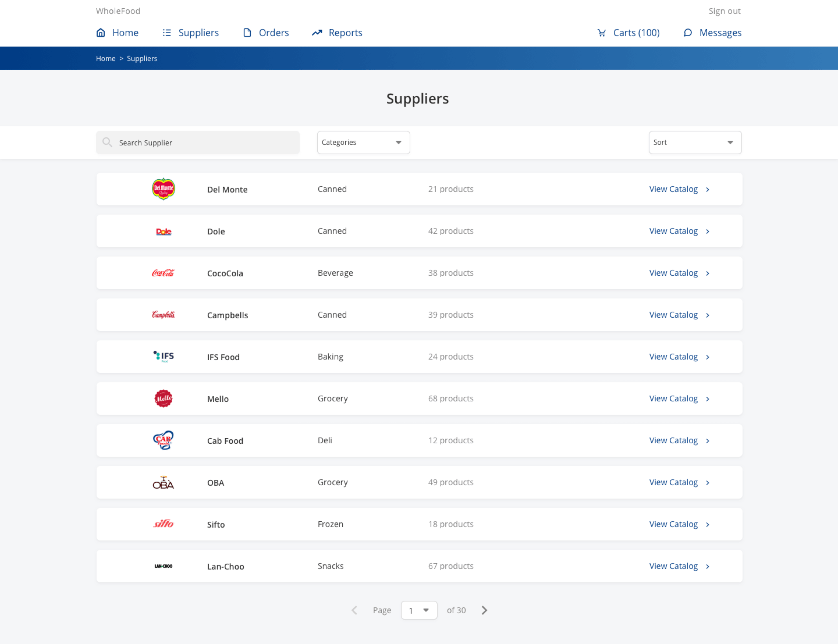The width and height of the screenshot is (838, 644).
Task: Click the Suppliers list icon
Action: click(167, 33)
